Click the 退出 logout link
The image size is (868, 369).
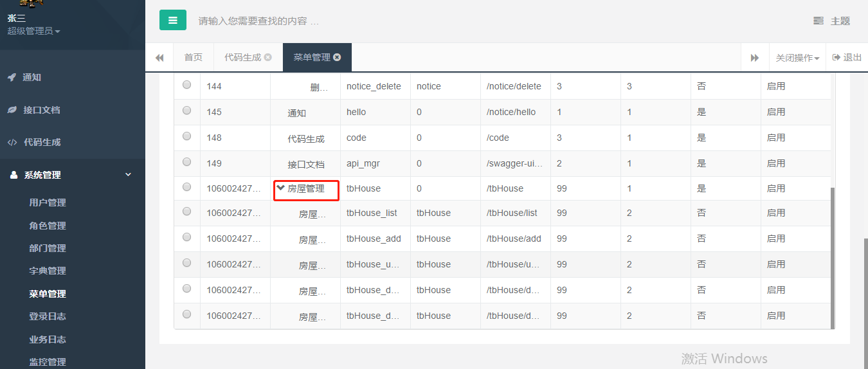(x=847, y=57)
